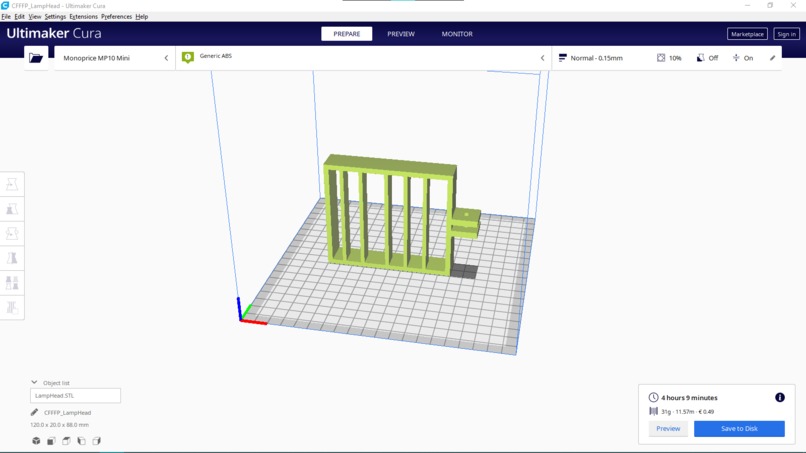Viewport: 806px width, 453px height.
Task: Click the support Off icon
Action: (700, 58)
